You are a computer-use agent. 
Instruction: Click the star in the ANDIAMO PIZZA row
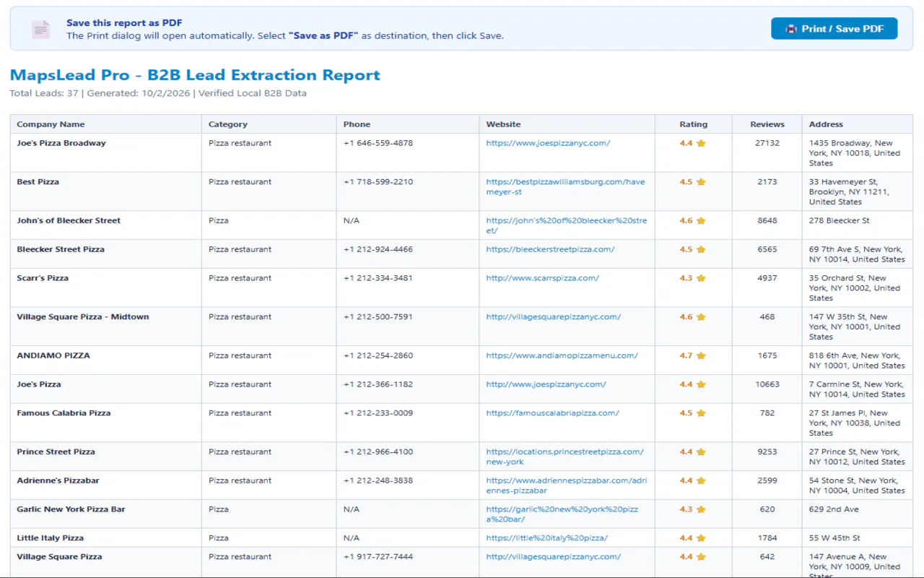pyautogui.click(x=701, y=355)
